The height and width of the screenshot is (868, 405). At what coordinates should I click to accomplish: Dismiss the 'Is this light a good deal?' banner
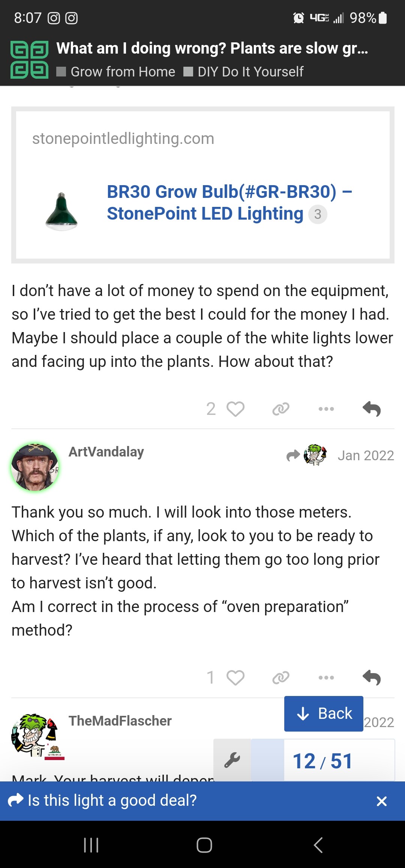tap(381, 801)
